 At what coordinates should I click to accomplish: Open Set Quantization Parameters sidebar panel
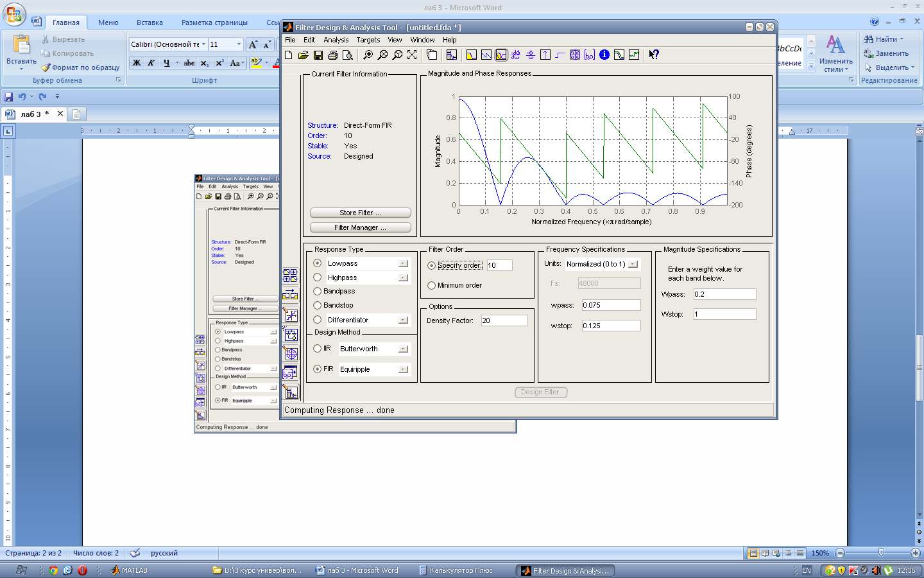coord(290,315)
